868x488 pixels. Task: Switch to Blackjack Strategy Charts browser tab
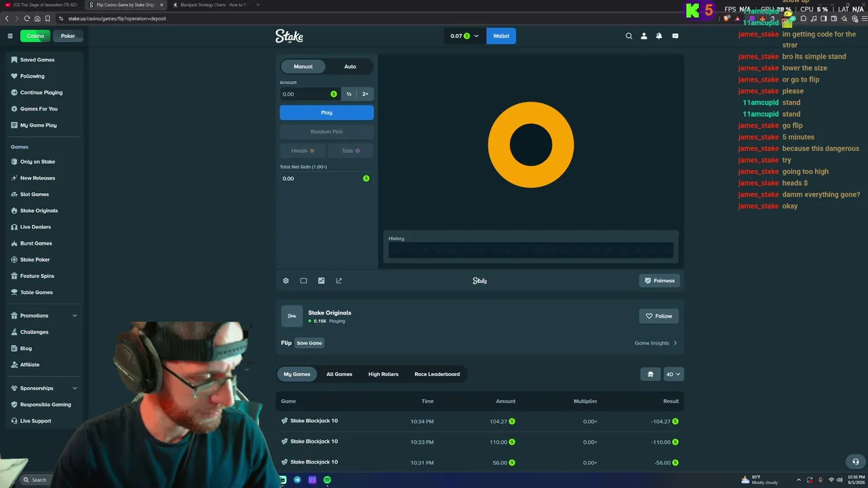[210, 5]
